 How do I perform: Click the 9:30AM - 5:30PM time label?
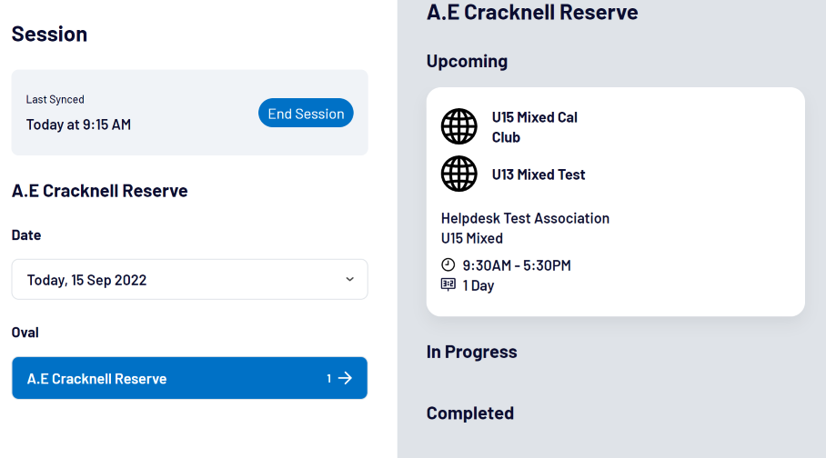coord(516,265)
